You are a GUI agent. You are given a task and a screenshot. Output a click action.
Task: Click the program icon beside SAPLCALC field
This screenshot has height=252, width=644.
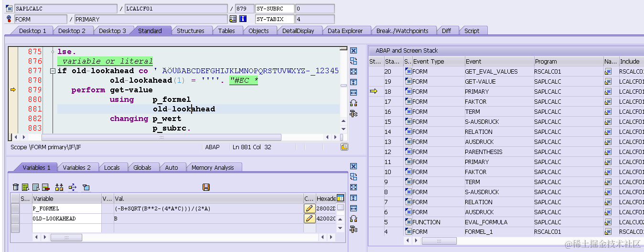coord(9,9)
